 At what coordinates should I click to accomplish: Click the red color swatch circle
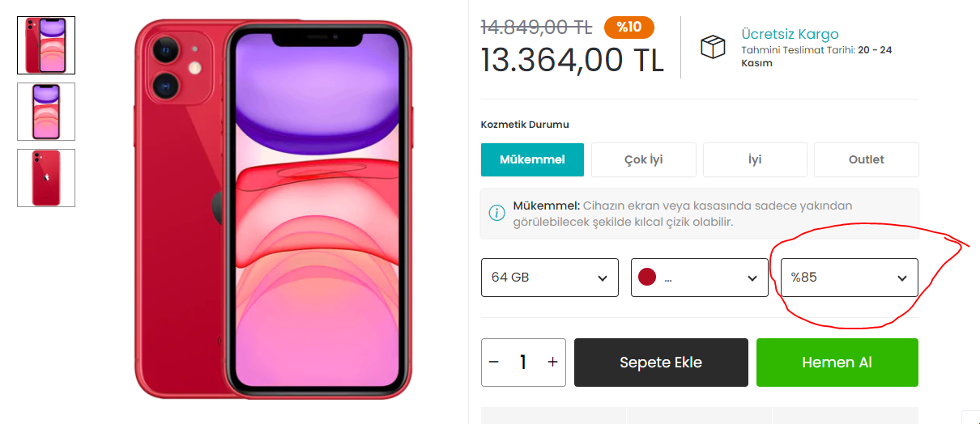(x=646, y=278)
